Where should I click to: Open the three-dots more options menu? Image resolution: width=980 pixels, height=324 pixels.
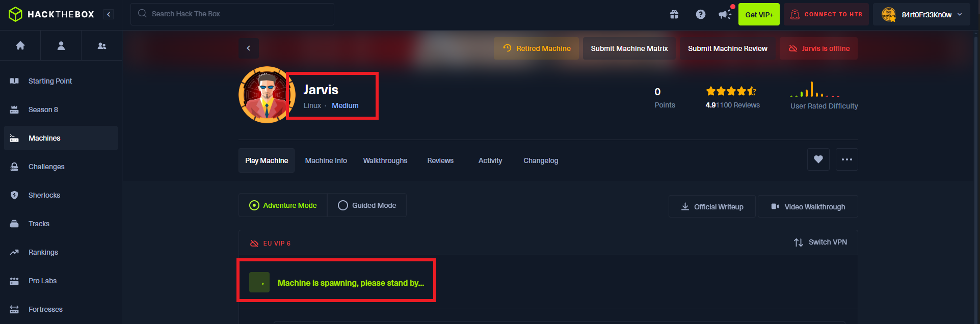click(x=847, y=159)
